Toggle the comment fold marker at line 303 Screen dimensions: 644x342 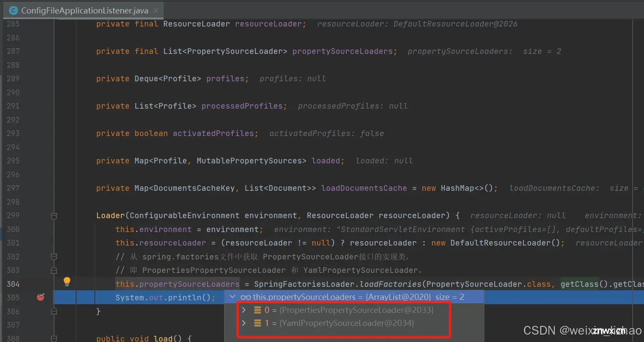pyautogui.click(x=54, y=270)
